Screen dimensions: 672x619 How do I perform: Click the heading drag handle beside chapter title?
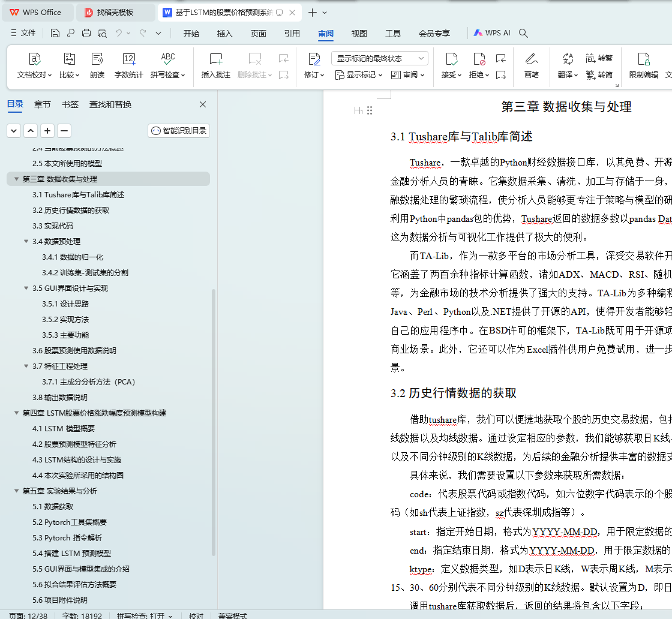pos(370,110)
